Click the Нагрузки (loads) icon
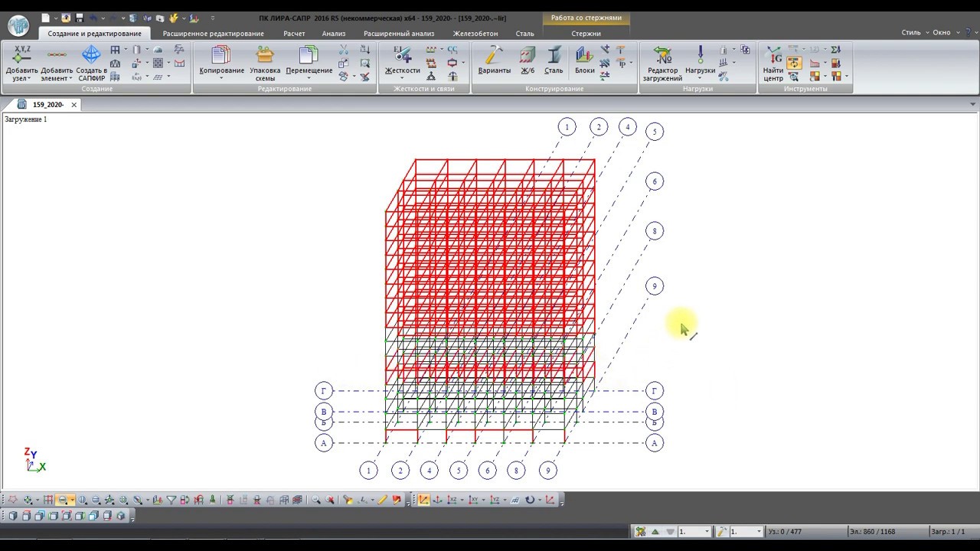 pyautogui.click(x=700, y=55)
